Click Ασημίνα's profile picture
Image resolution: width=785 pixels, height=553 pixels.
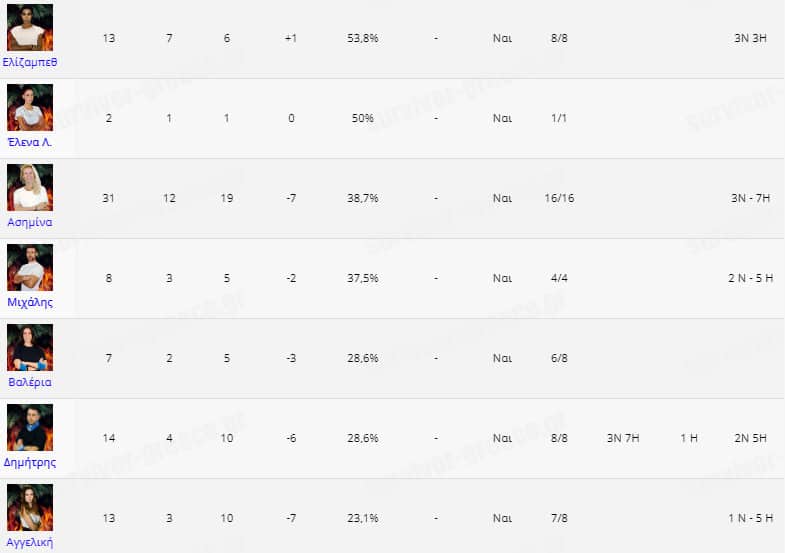[30, 187]
